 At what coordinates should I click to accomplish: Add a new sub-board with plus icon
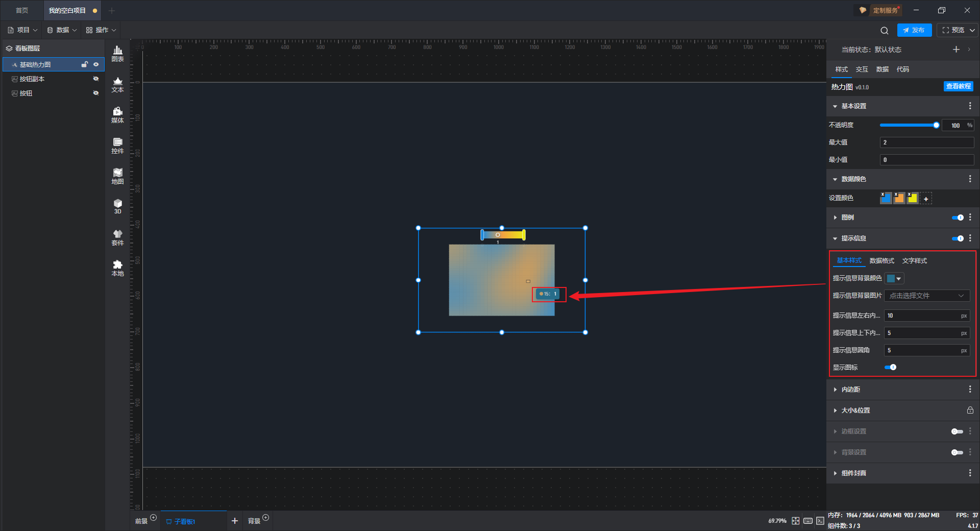pos(235,521)
